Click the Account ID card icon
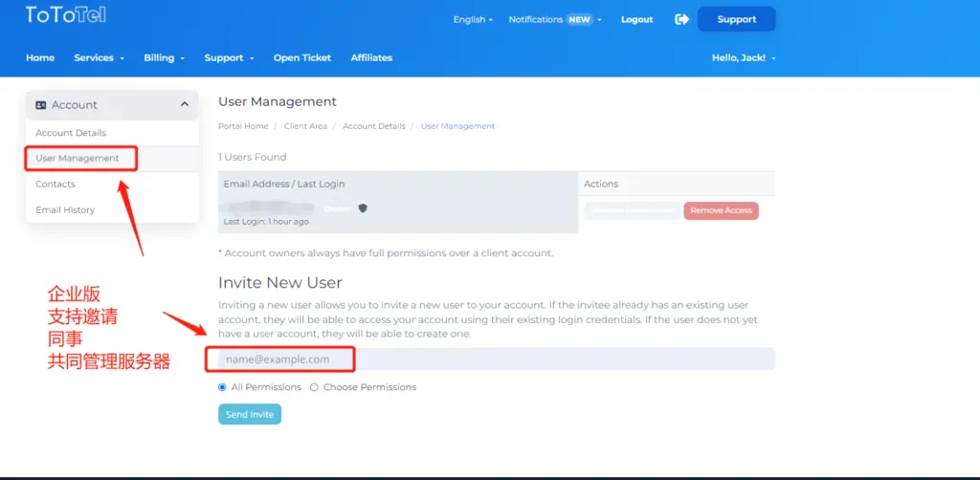Screen dimensions: 980x480 coord(41,105)
